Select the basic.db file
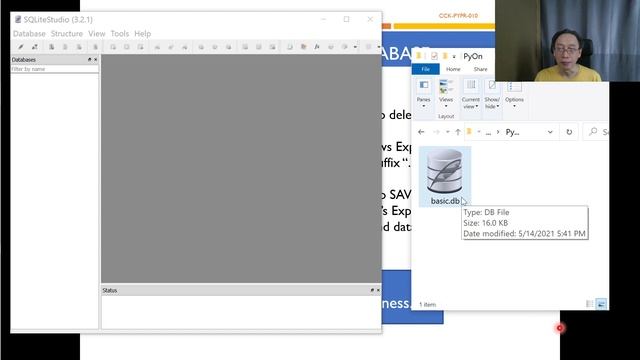The image size is (640, 360). [x=445, y=177]
